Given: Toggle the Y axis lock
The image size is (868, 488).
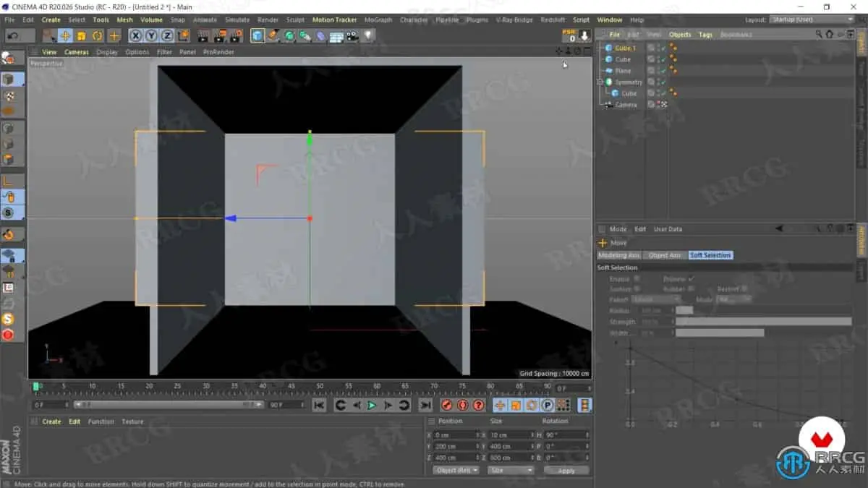Looking at the screenshot, I should coord(151,35).
